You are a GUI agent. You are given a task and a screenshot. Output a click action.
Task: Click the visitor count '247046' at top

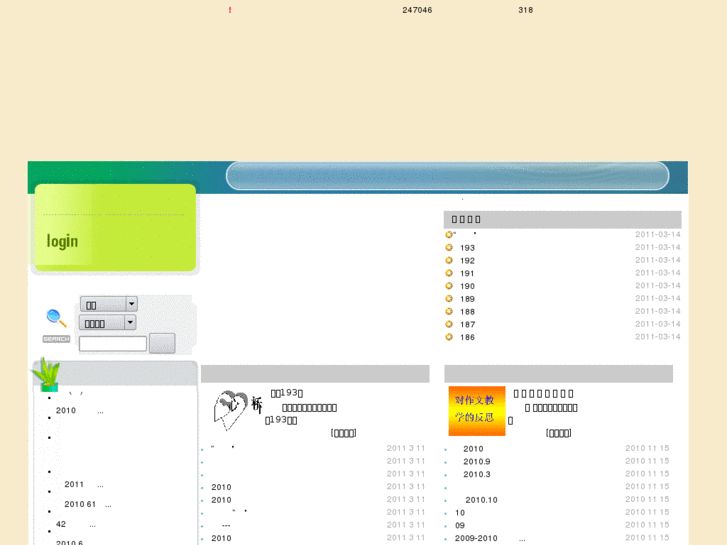coord(417,10)
